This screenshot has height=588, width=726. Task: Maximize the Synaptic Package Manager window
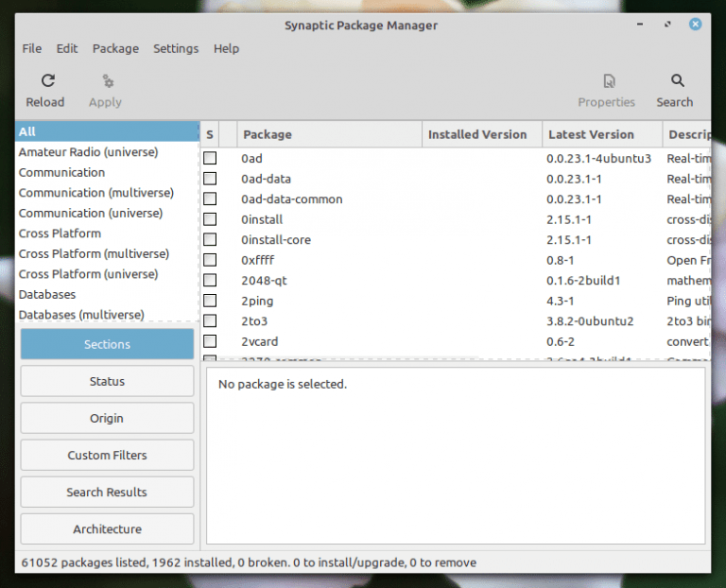(667, 24)
